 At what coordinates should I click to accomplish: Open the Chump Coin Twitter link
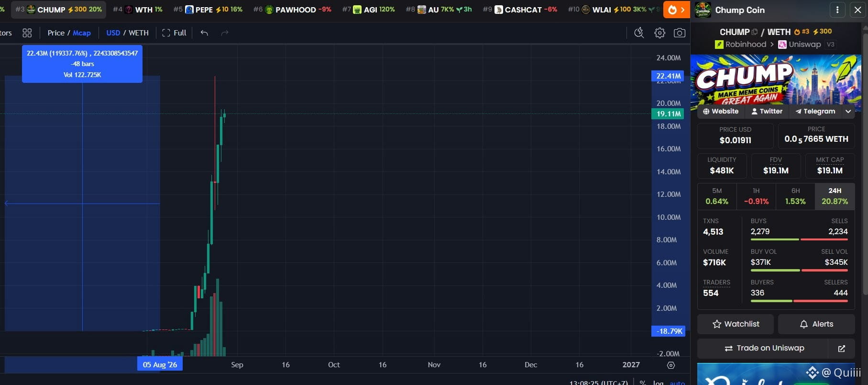tap(767, 111)
